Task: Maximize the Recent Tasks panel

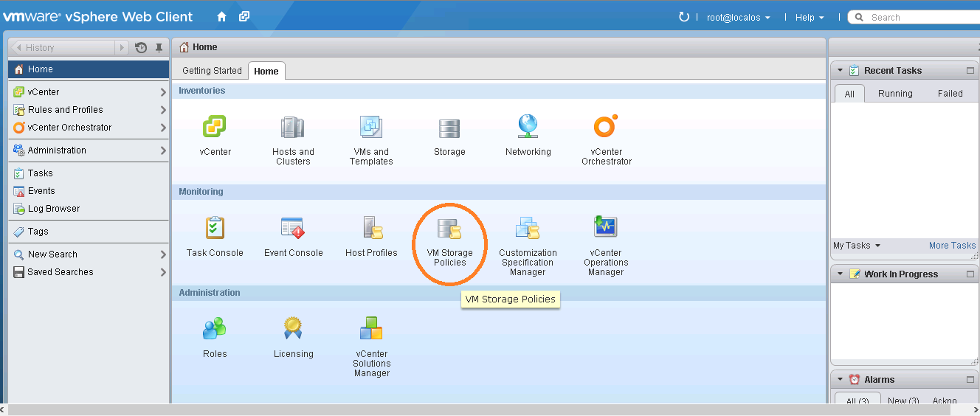Action: pyautogui.click(x=970, y=71)
